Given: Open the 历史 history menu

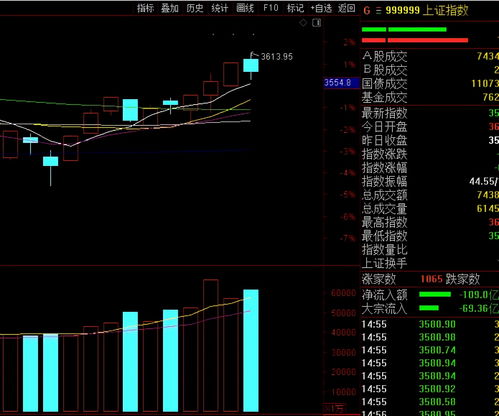Looking at the screenshot, I should point(195,8).
